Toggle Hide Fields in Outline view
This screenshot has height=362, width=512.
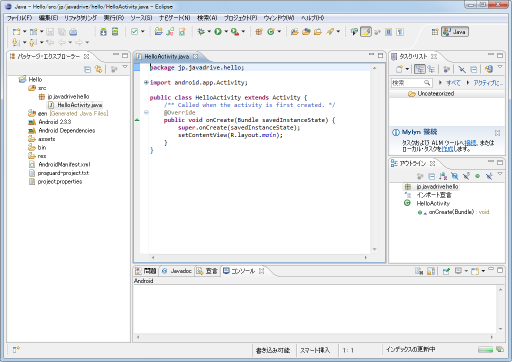point(454,176)
